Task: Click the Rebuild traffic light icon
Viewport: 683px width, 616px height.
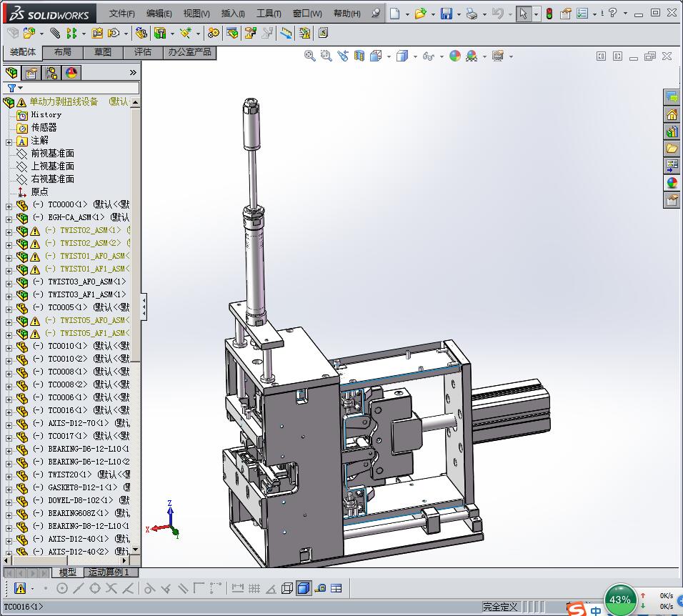Action: click(549, 14)
